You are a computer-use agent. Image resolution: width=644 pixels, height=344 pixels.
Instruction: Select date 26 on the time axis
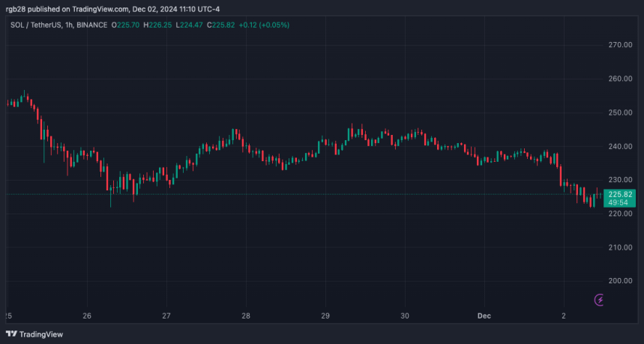coord(87,316)
